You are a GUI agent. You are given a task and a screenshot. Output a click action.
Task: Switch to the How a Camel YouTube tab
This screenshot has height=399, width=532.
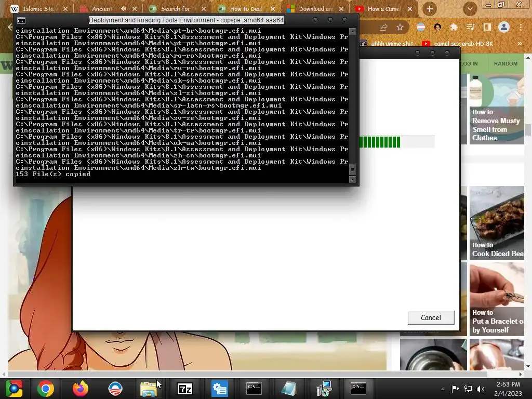[x=383, y=9]
